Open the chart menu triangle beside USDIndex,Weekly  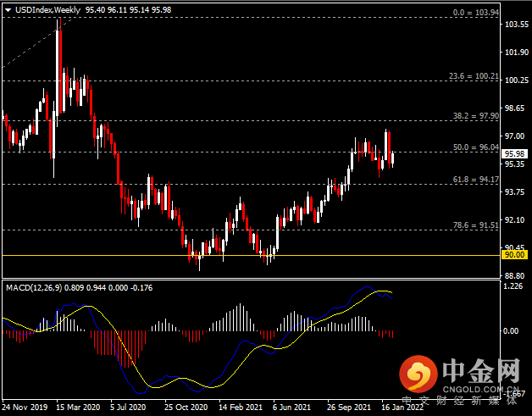[8, 10]
